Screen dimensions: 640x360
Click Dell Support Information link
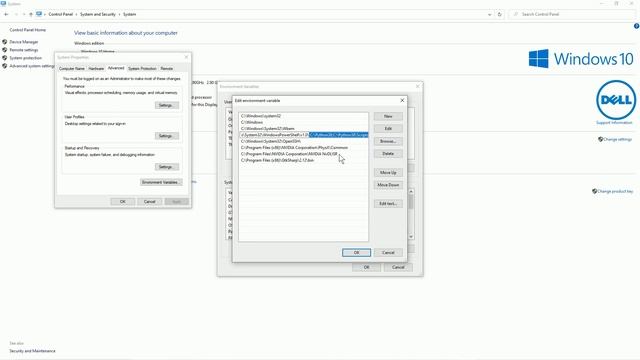click(x=614, y=123)
